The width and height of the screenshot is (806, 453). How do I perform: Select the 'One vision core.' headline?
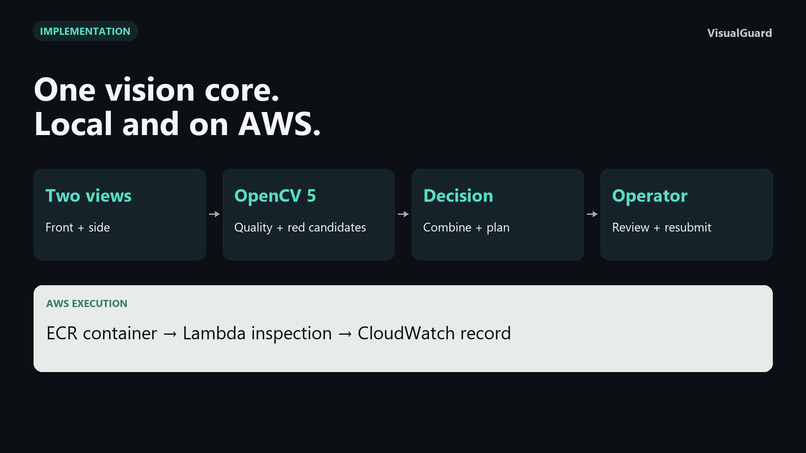tap(157, 90)
